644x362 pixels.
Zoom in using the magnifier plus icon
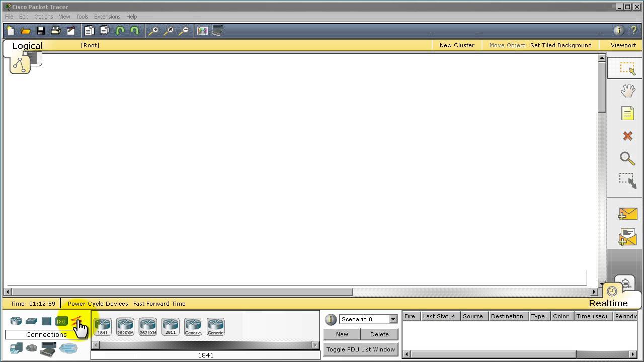(153, 31)
